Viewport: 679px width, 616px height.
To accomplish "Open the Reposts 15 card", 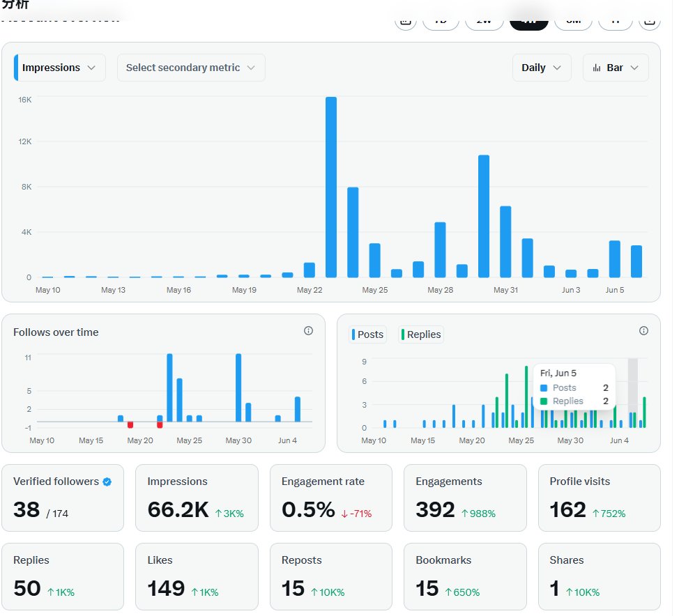I will (x=331, y=576).
